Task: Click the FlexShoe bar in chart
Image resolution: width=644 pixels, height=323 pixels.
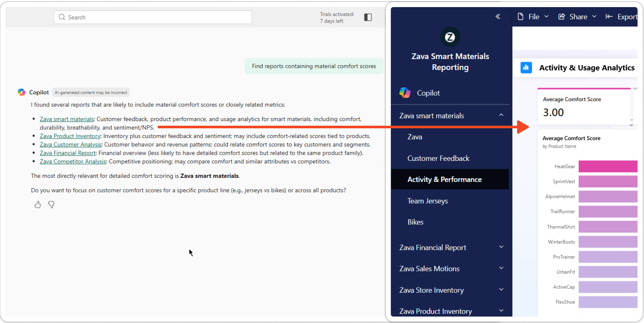Action: [608, 302]
